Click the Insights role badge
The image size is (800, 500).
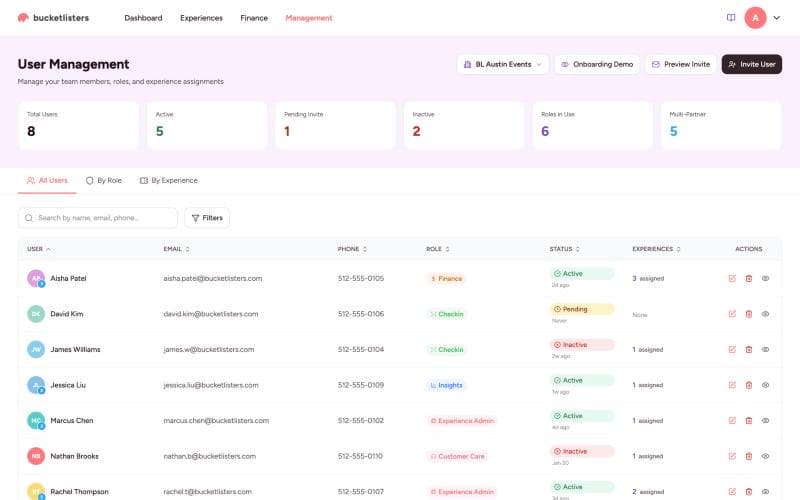[446, 385]
